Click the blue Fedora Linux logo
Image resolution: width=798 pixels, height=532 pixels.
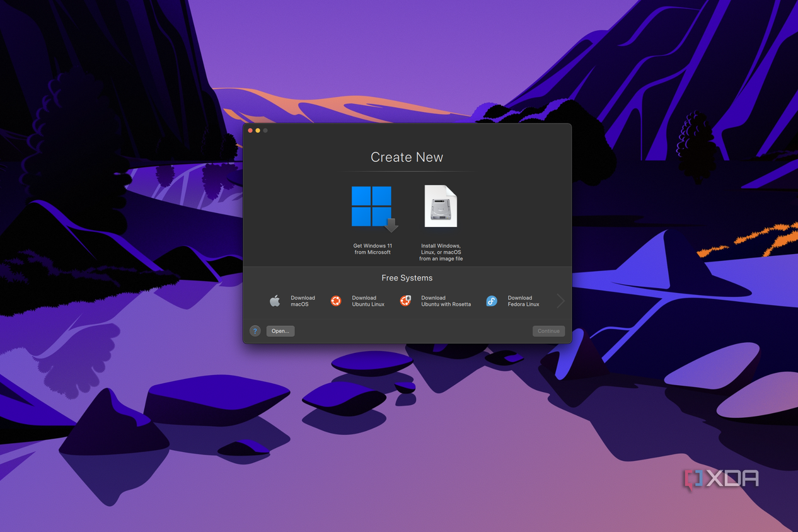pyautogui.click(x=492, y=301)
